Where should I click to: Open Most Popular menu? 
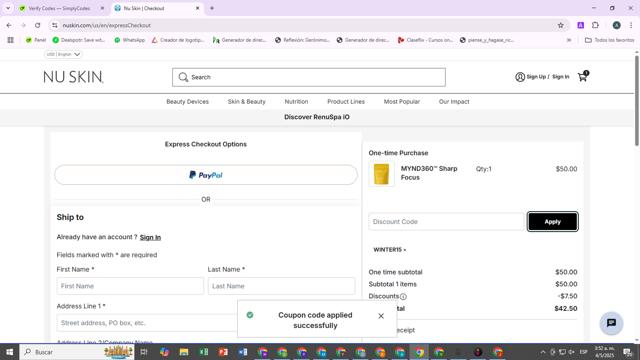point(402,102)
